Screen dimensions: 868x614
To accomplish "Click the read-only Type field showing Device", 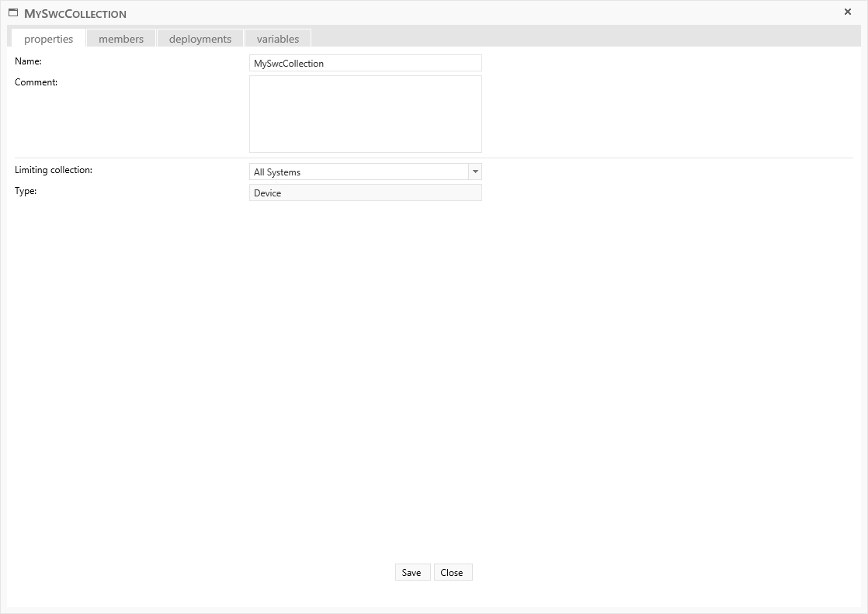I will coord(365,193).
